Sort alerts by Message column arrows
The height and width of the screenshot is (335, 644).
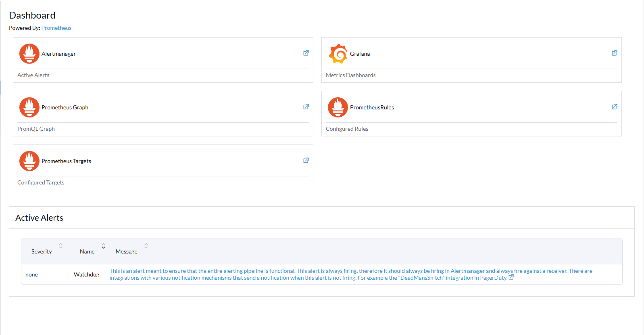pos(146,246)
